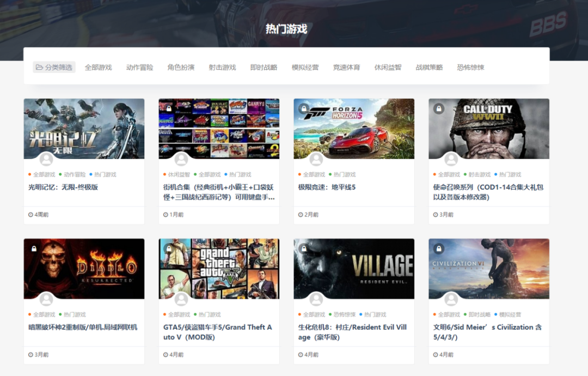Image resolution: width=588 pixels, height=376 pixels.
Task: Click the 分类筛选 folder filter button
Action: [54, 67]
